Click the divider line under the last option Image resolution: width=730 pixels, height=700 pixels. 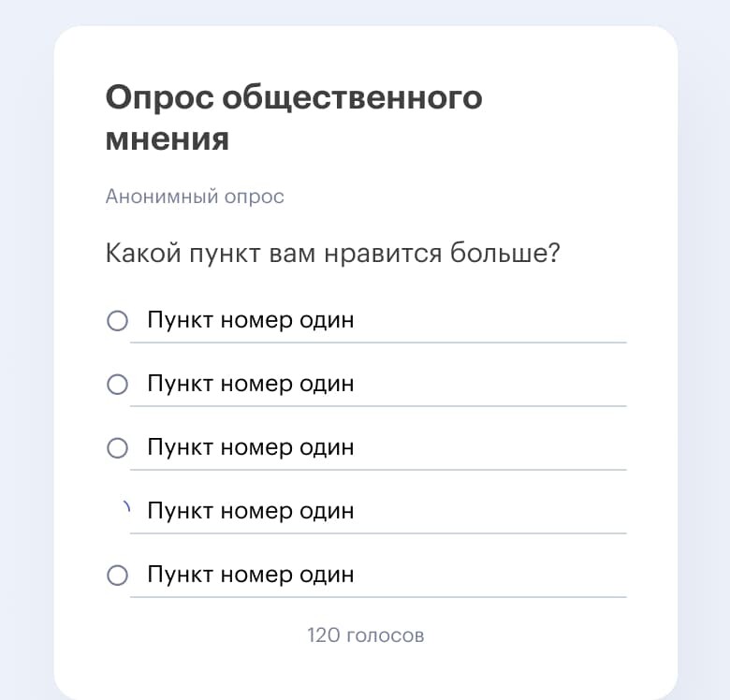point(378,597)
